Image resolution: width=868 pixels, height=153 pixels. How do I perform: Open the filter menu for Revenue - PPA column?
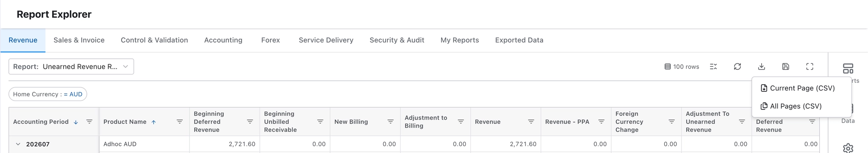click(601, 122)
